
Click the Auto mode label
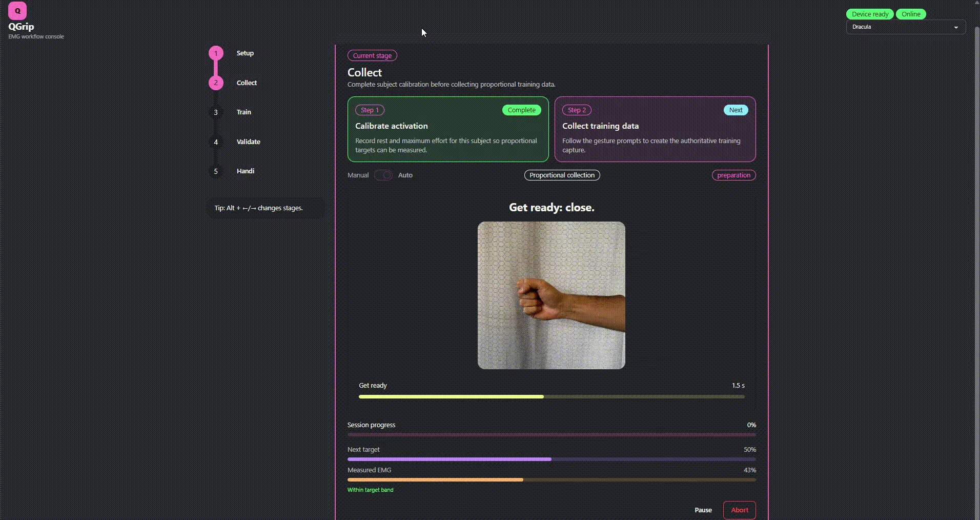coord(405,175)
